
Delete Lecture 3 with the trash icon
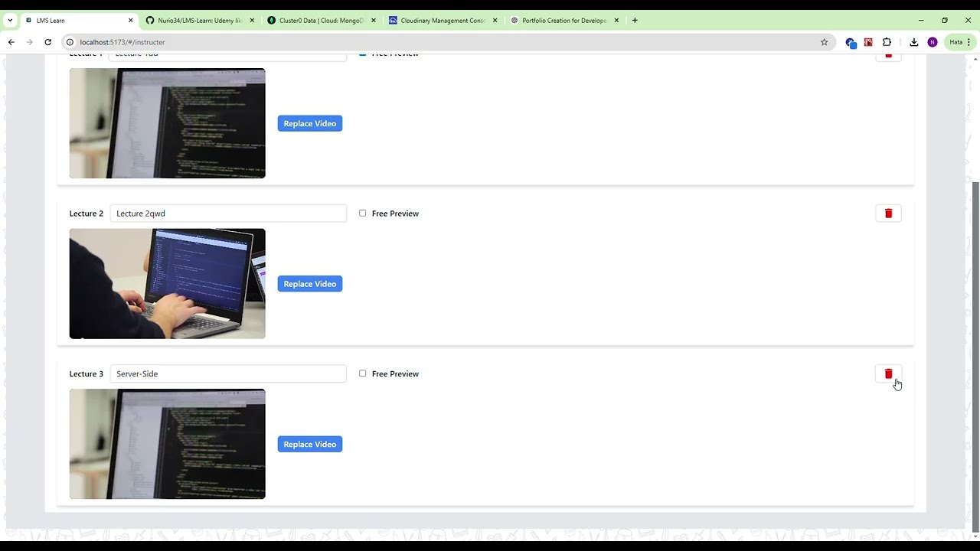click(888, 373)
